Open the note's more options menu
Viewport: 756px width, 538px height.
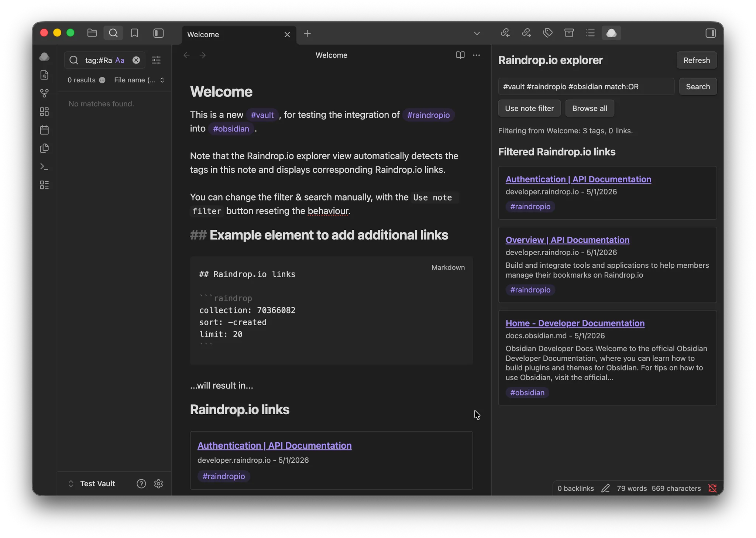[x=477, y=55]
